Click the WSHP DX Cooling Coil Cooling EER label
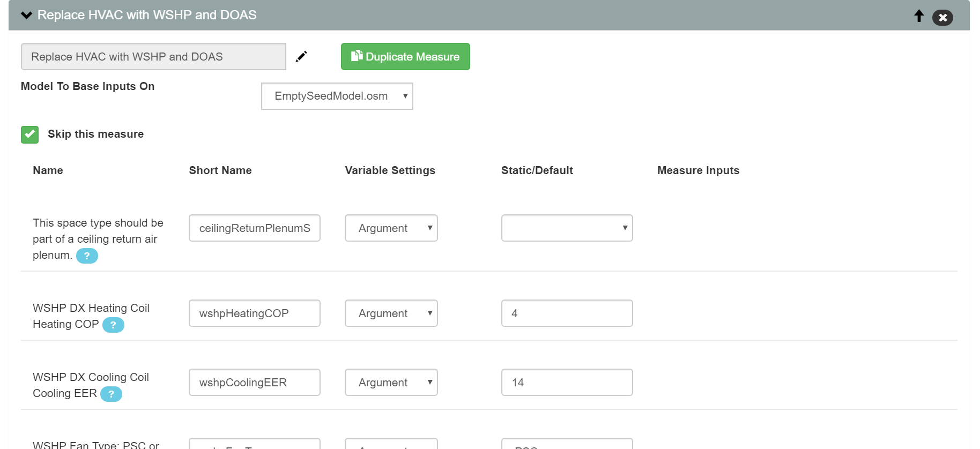 [x=91, y=385]
